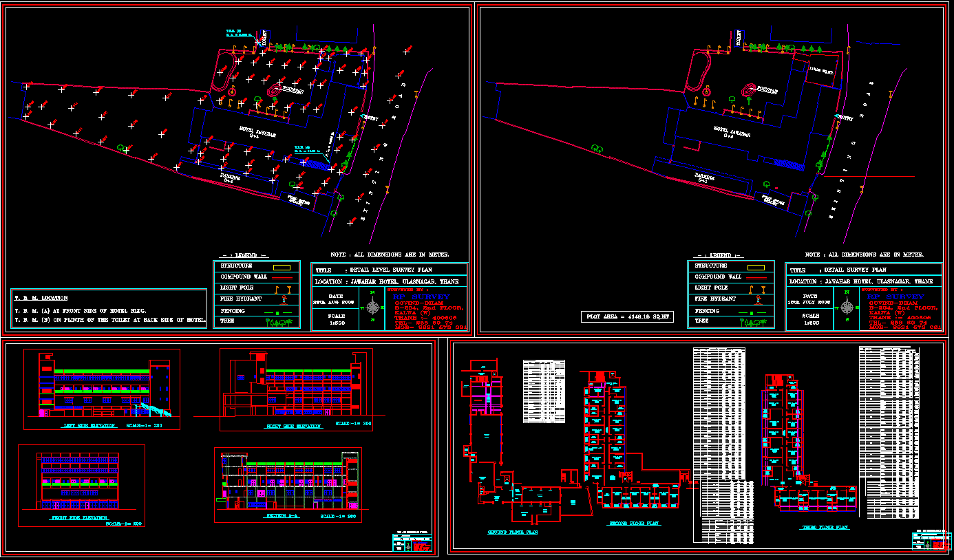Click the PLOT AREA value box
The width and height of the screenshot is (954, 560).
[626, 316]
